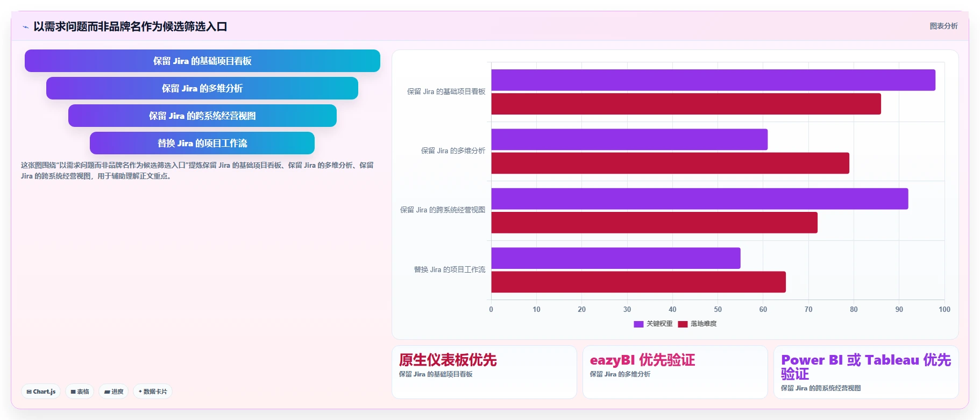Click the description paragraph under the funnel
The width and height of the screenshot is (980, 420).
point(197,170)
